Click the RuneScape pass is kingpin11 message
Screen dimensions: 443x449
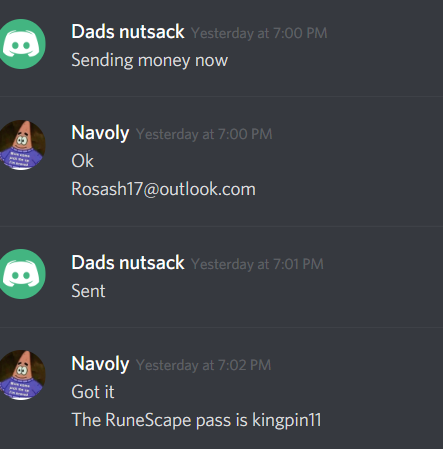[196, 420]
